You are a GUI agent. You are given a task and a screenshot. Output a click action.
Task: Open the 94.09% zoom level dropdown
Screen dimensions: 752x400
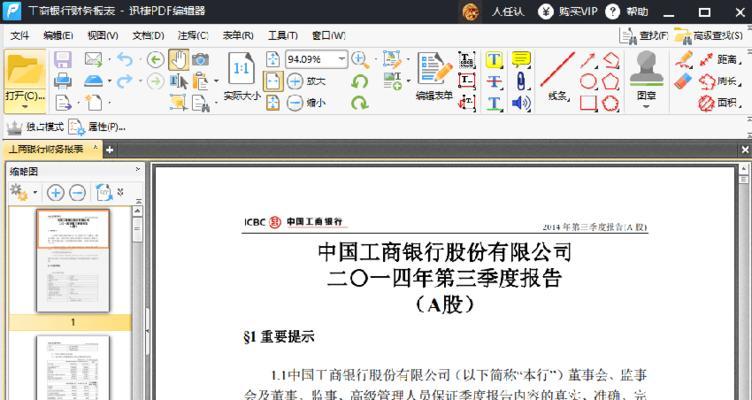[341, 59]
